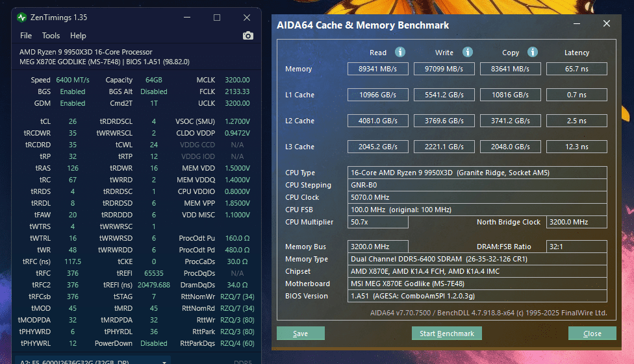Click the Close button in AIDA64

[592, 334]
